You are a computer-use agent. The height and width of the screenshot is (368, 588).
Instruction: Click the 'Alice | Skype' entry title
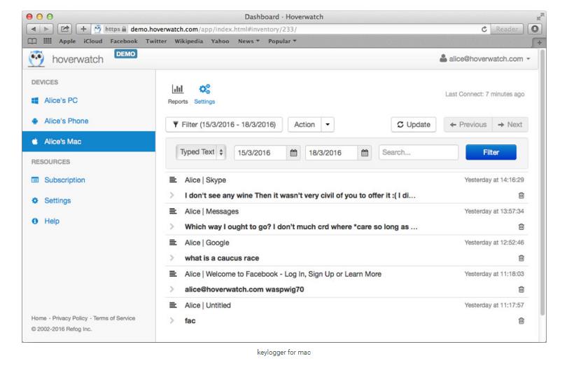coord(205,180)
